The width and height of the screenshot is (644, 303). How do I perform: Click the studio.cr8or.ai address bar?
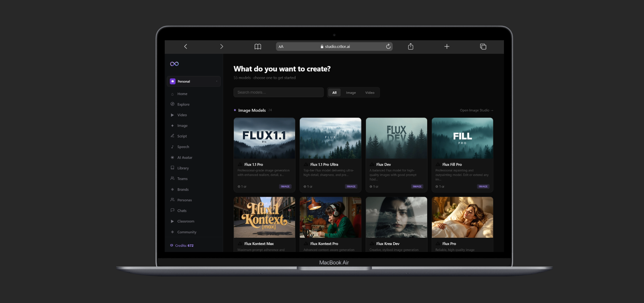click(x=334, y=47)
